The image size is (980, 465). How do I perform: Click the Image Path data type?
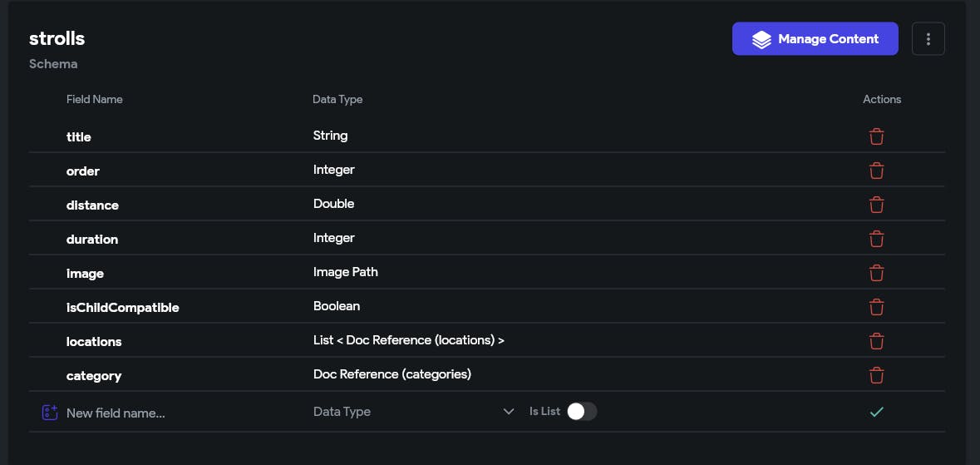[345, 272]
